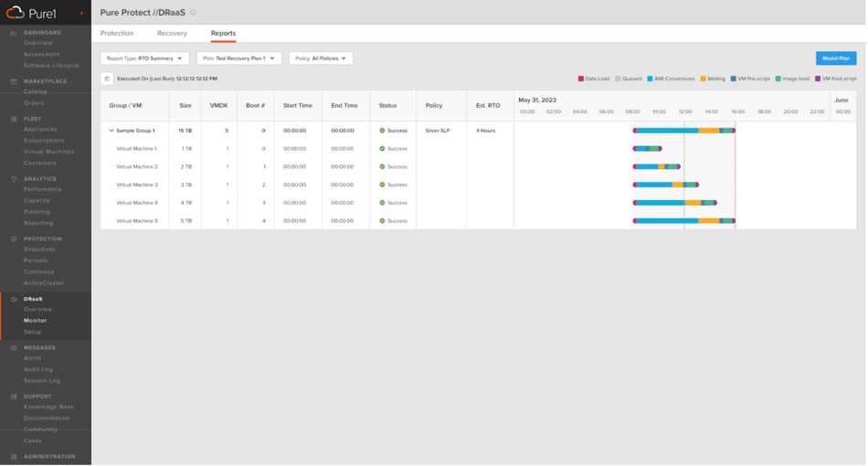The height and width of the screenshot is (466, 868).
Task: Click the Data Load legend color swatch
Action: [581, 79]
